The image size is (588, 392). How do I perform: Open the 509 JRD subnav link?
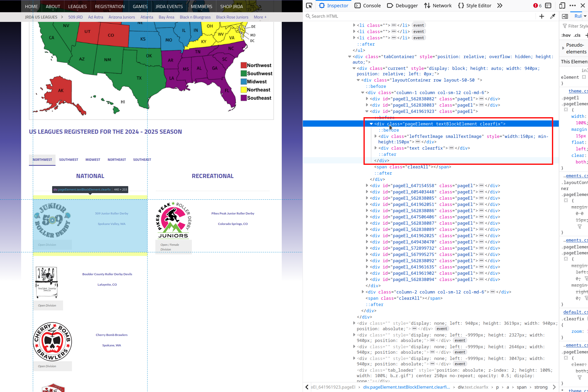75,17
